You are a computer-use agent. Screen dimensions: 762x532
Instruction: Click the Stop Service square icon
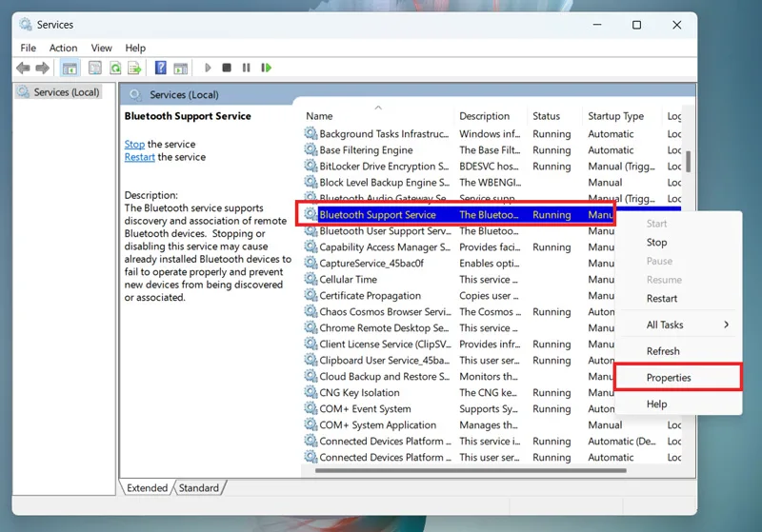[227, 68]
